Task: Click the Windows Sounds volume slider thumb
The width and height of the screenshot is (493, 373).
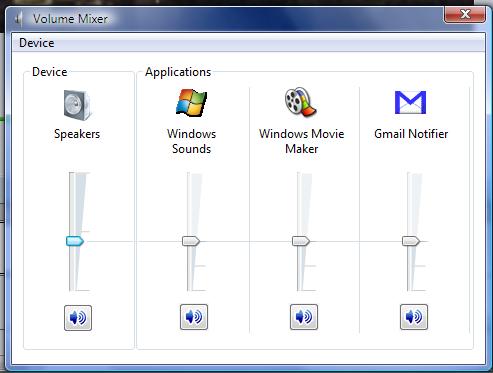Action: (191, 241)
